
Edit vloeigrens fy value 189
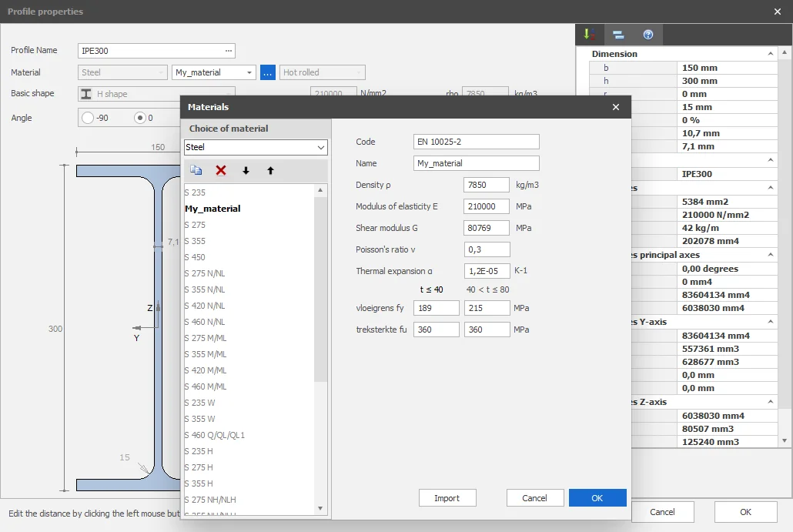click(x=436, y=308)
